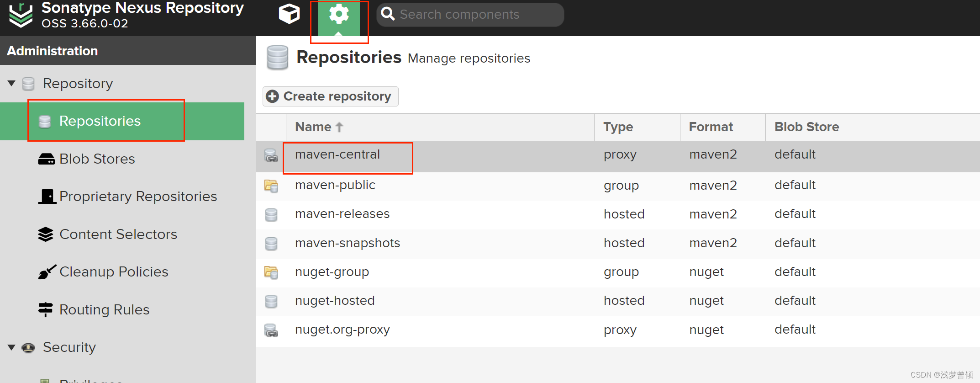This screenshot has width=980, height=383.
Task: Click 'nuget' format in nuget-group row
Action: click(x=707, y=272)
